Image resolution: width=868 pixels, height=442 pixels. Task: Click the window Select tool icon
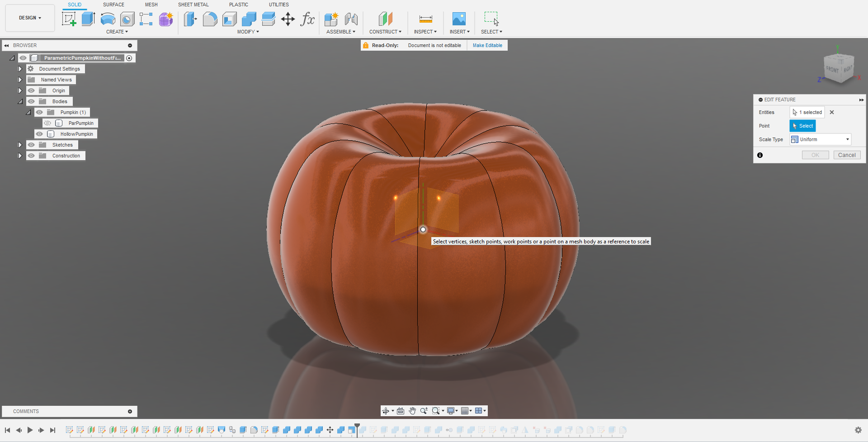(491, 19)
